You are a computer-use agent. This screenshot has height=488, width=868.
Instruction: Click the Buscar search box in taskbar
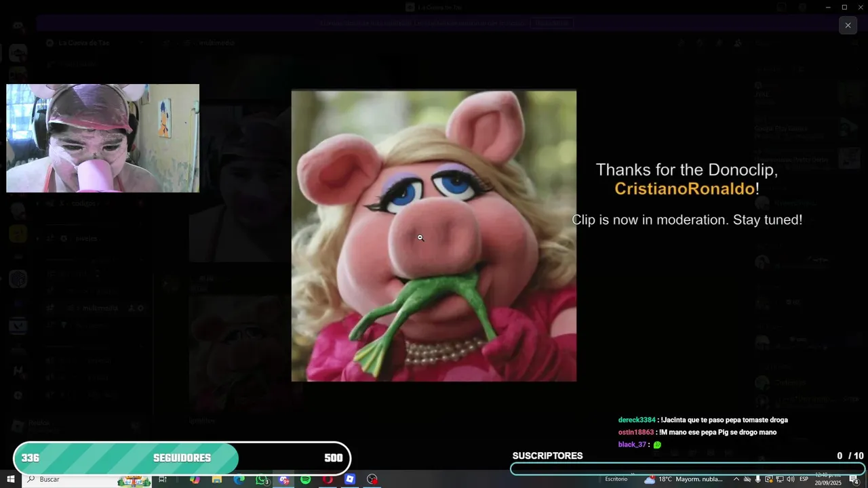(88, 479)
